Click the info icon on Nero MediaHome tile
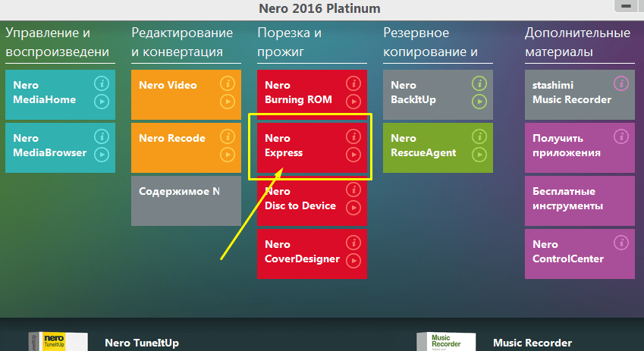This screenshot has height=351, width=644. [102, 83]
